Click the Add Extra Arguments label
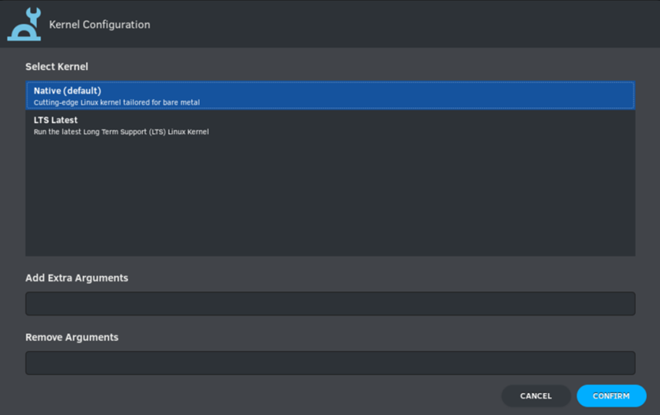The image size is (660, 415). [77, 278]
